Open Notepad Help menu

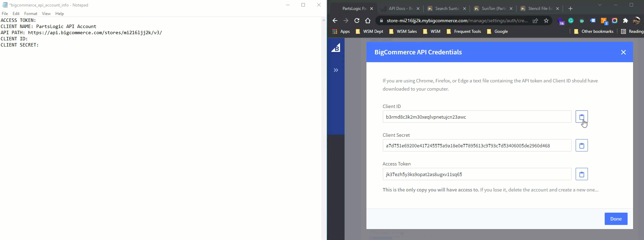click(x=59, y=14)
